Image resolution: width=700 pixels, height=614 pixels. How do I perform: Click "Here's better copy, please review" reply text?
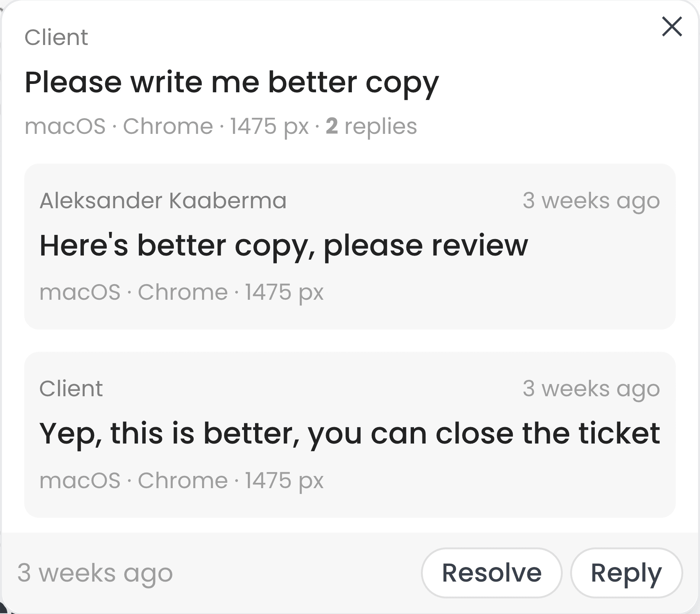pyautogui.click(x=284, y=245)
